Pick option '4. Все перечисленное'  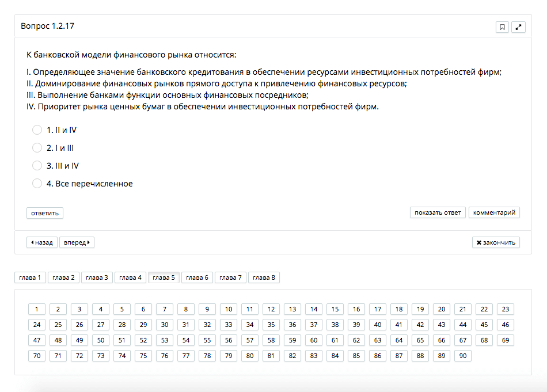(x=37, y=184)
